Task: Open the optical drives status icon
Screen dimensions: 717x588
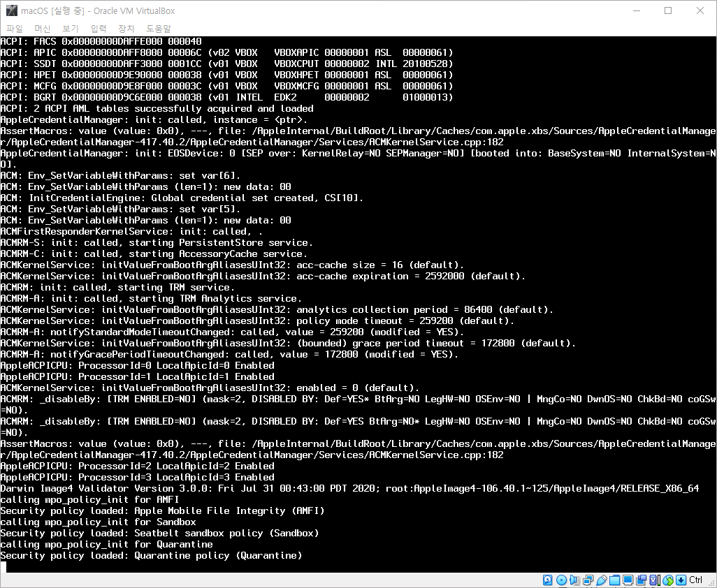Action: pos(561,580)
